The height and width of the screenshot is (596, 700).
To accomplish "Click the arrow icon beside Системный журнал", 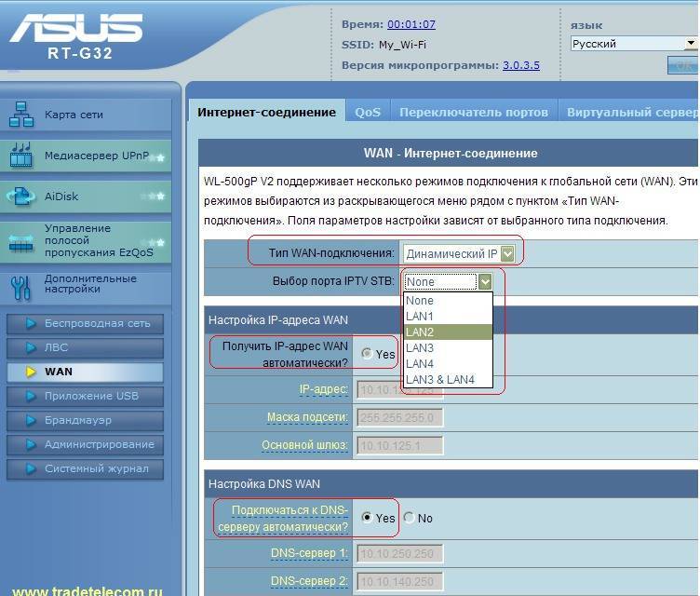I will (x=31, y=468).
